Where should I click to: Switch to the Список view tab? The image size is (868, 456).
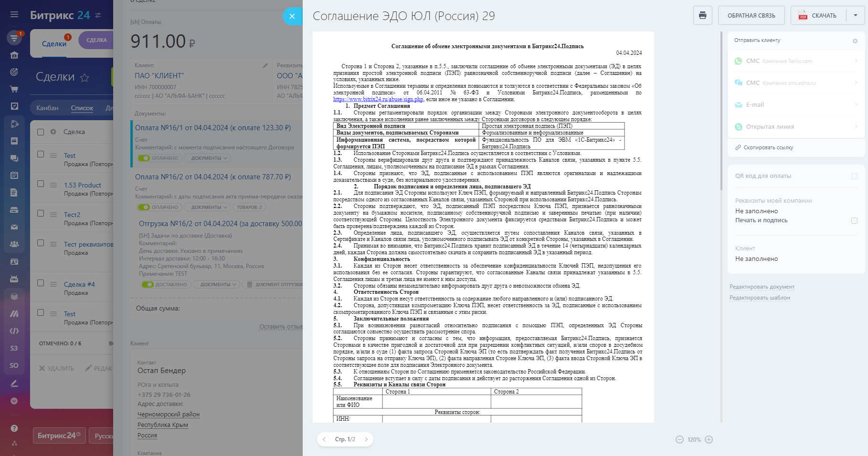click(x=82, y=108)
